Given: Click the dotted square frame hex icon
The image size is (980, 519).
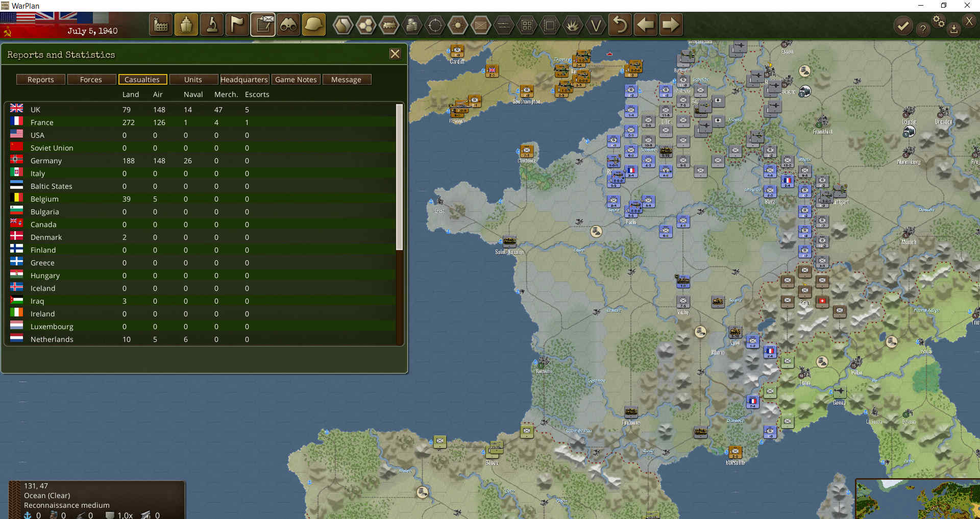Looking at the screenshot, I should click(550, 24).
